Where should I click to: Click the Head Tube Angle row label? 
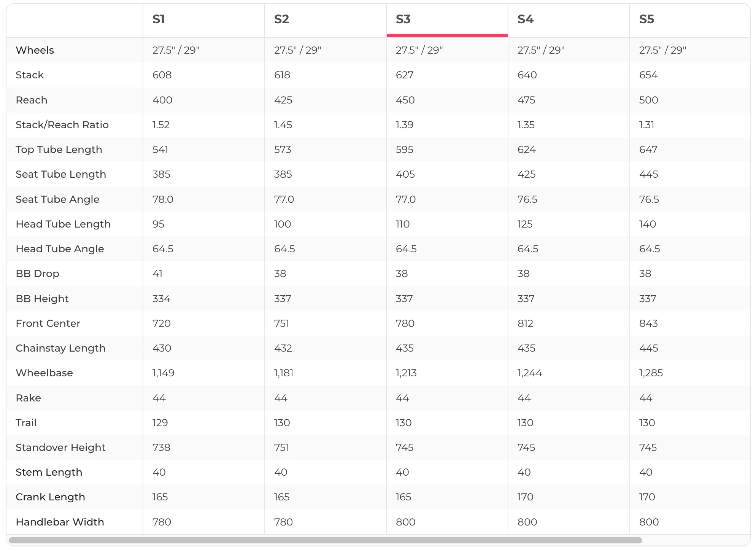coord(60,249)
